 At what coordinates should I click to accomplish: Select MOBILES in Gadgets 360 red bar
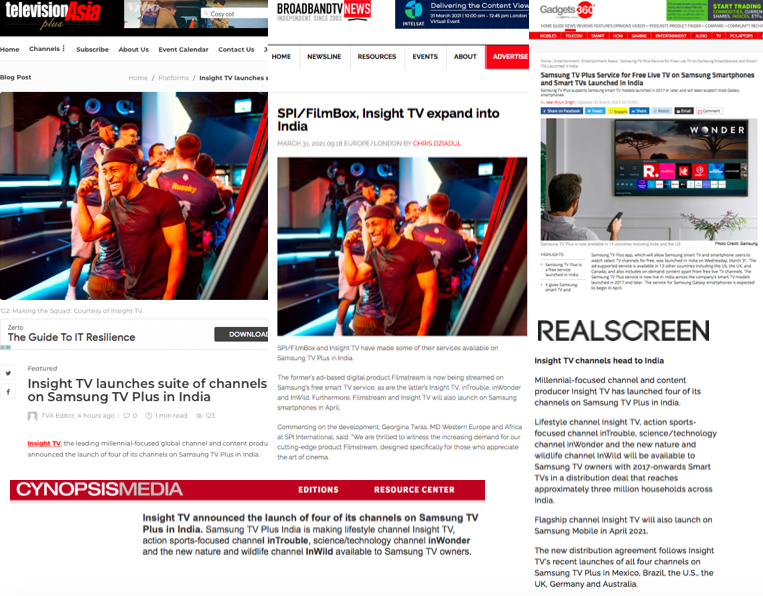click(548, 36)
